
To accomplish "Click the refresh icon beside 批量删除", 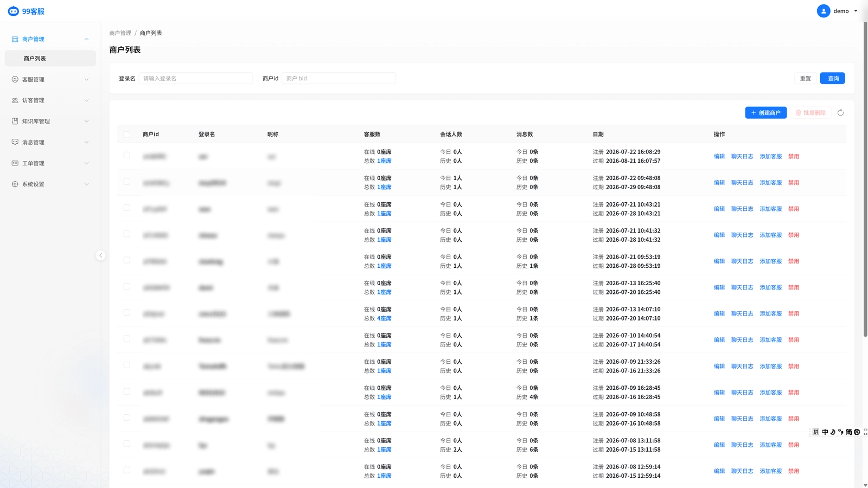I will pos(840,113).
